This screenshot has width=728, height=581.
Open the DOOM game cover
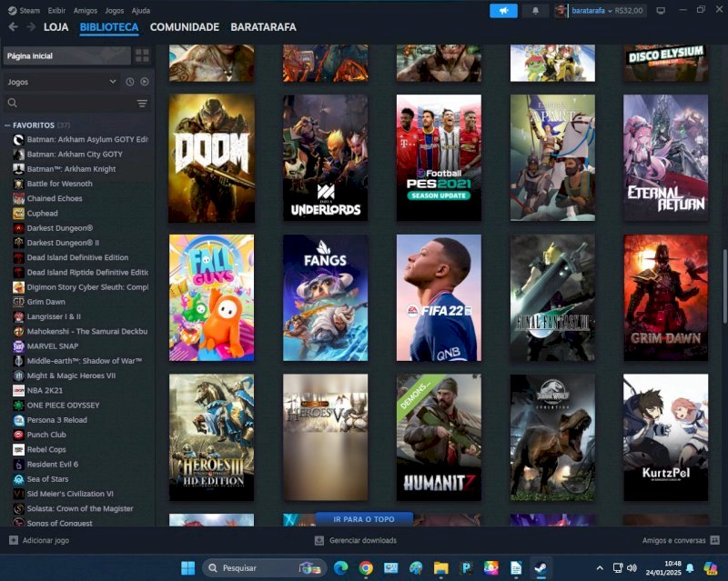(212, 158)
